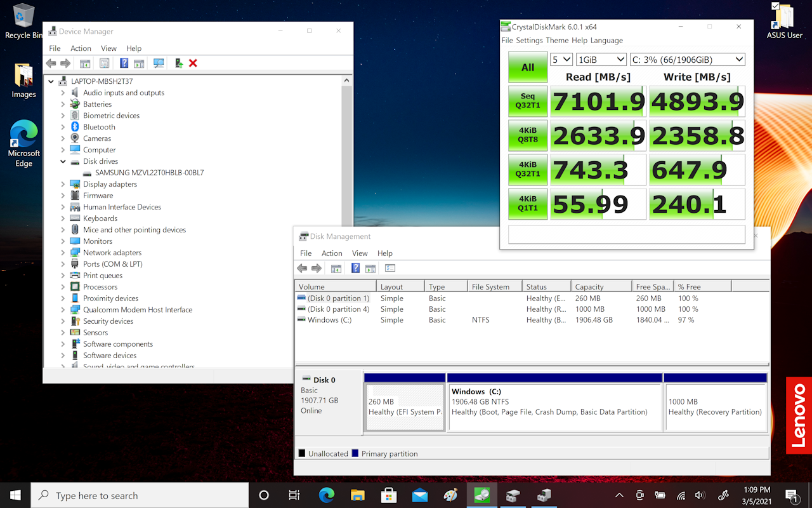Click Scan for hardware changes monitor icon
This screenshot has height=508, width=812.
[159, 63]
